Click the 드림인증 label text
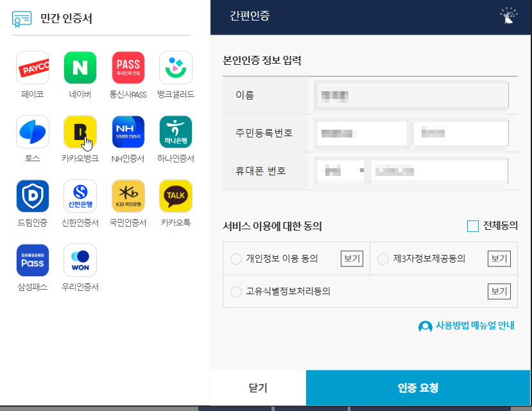532x411 pixels. pyautogui.click(x=32, y=223)
